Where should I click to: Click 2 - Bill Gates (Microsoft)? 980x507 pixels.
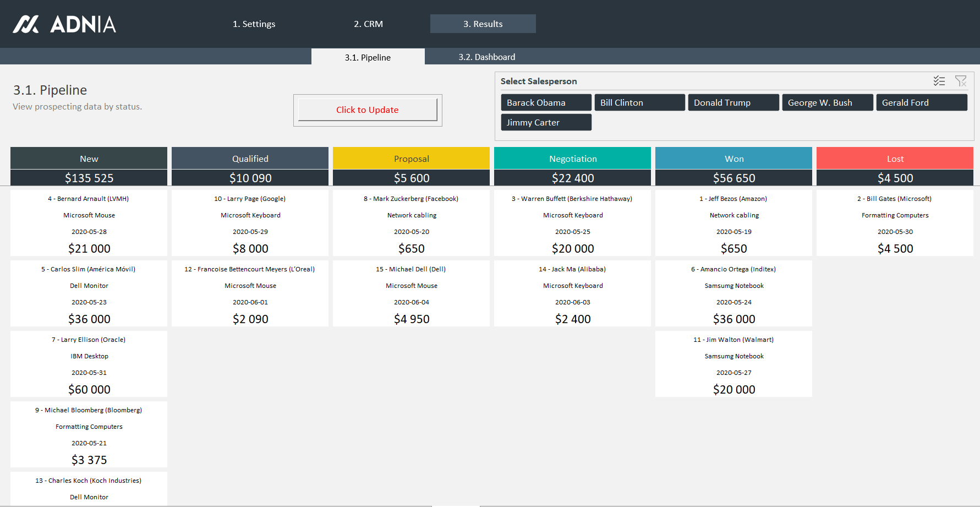pyautogui.click(x=895, y=199)
